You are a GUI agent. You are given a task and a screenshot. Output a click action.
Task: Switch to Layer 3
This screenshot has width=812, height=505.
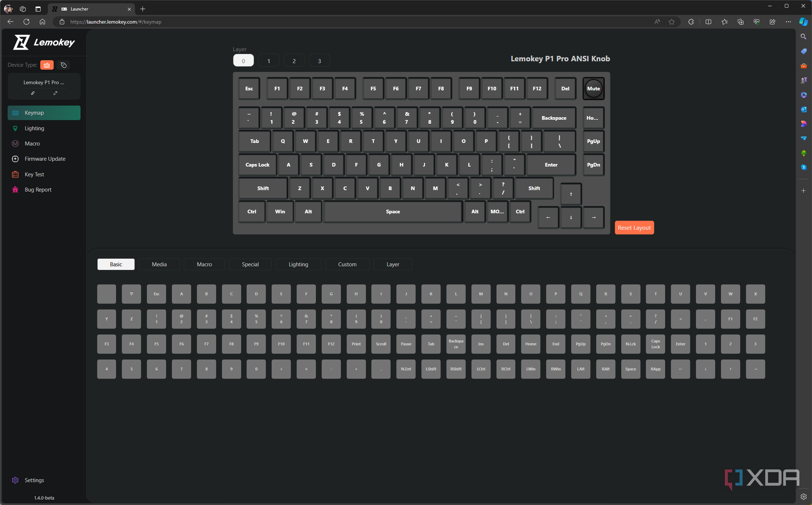(320, 61)
